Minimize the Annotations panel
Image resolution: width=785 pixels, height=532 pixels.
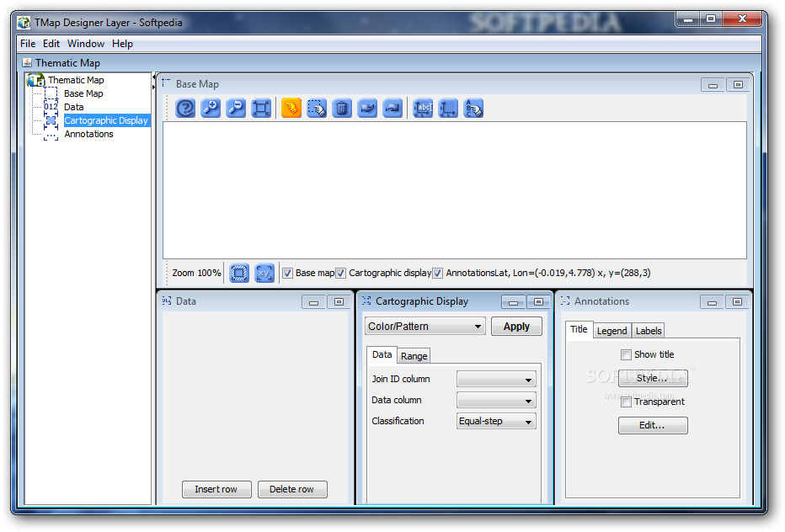712,302
